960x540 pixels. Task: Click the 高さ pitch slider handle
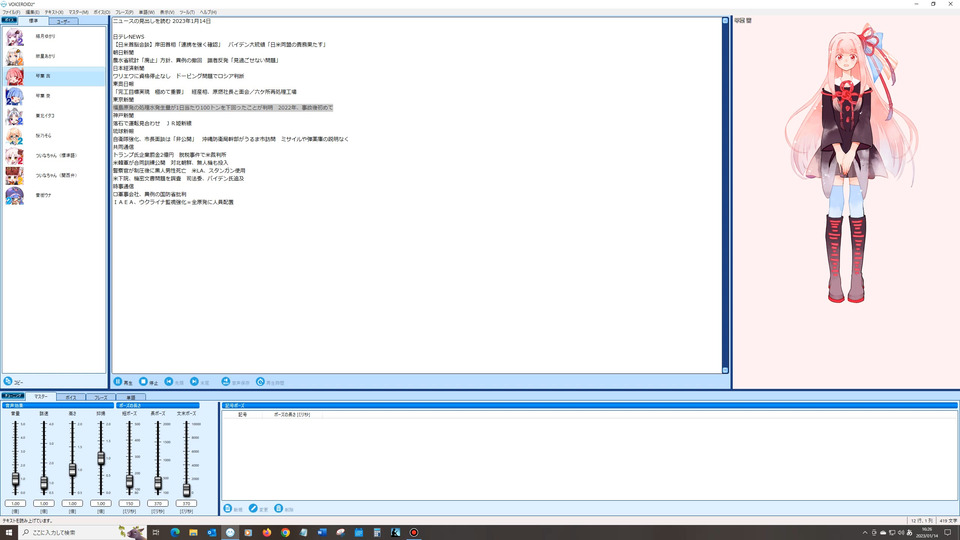pyautogui.click(x=72, y=470)
